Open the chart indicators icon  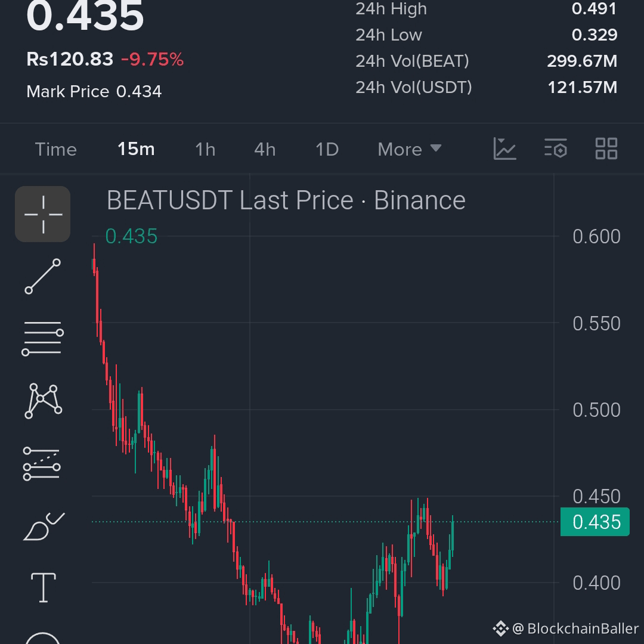tap(504, 148)
